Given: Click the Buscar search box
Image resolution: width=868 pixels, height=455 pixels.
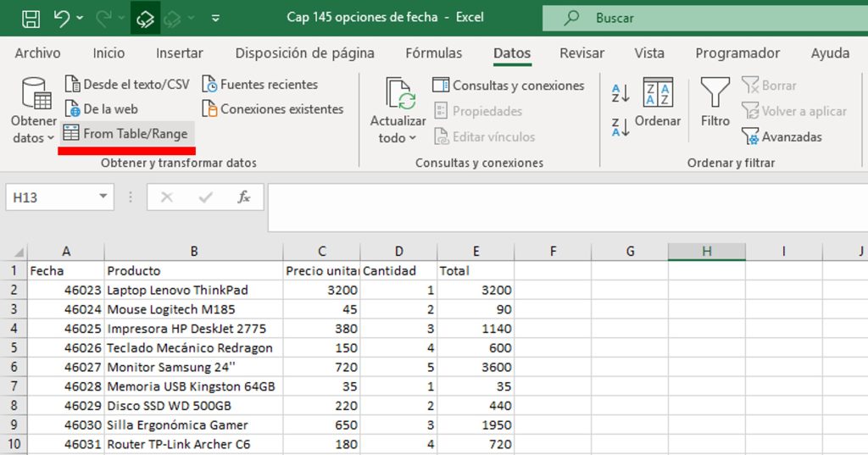Looking at the screenshot, I should coord(704,19).
